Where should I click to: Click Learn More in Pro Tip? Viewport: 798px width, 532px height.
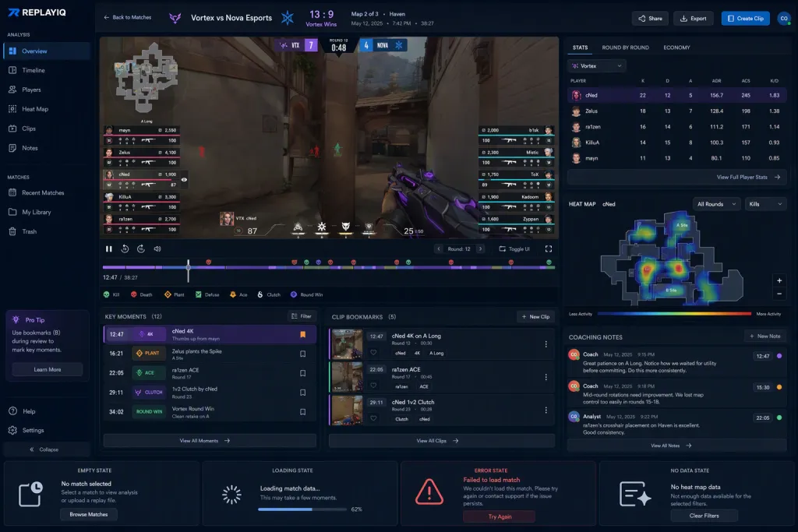click(48, 369)
